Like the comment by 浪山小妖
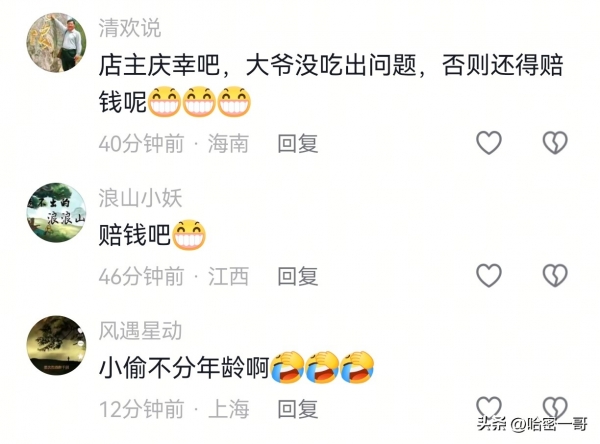 [x=489, y=276]
